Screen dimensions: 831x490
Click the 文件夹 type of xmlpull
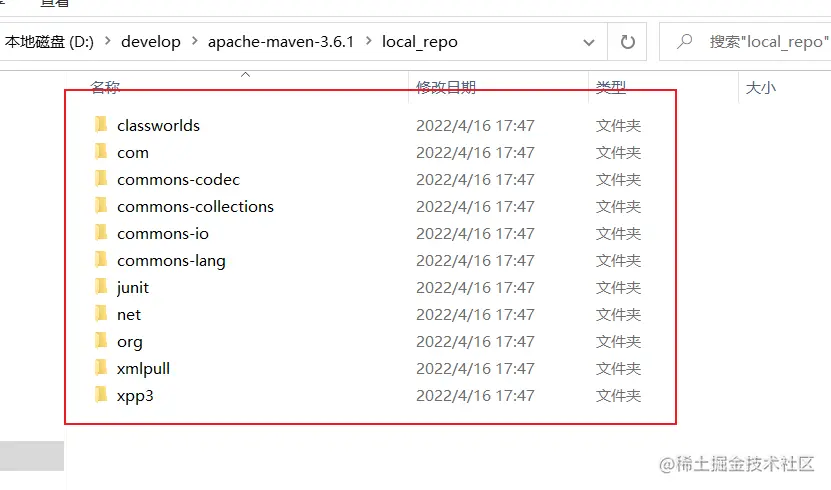tap(618, 369)
